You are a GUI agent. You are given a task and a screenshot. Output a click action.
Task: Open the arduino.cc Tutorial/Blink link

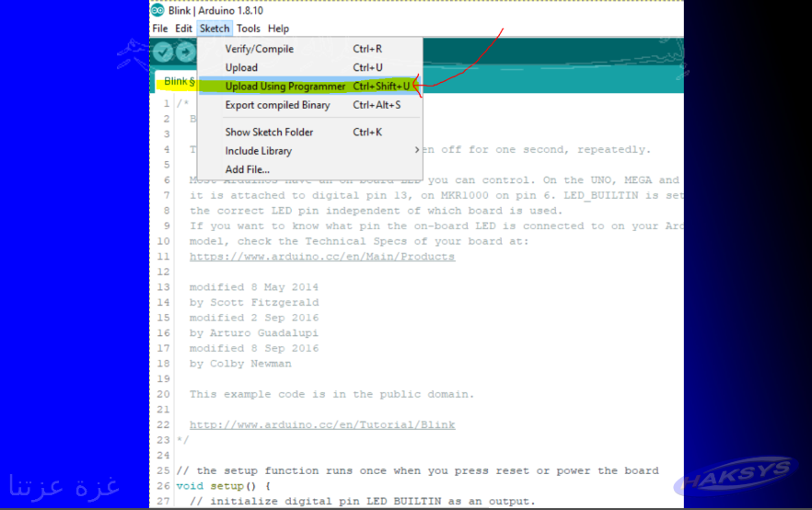coord(322,424)
